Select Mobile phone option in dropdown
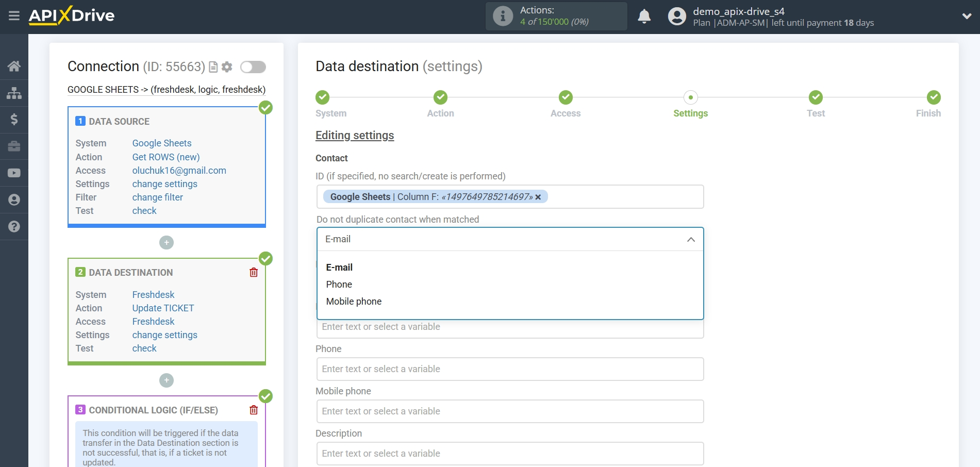This screenshot has height=467, width=980. click(354, 302)
